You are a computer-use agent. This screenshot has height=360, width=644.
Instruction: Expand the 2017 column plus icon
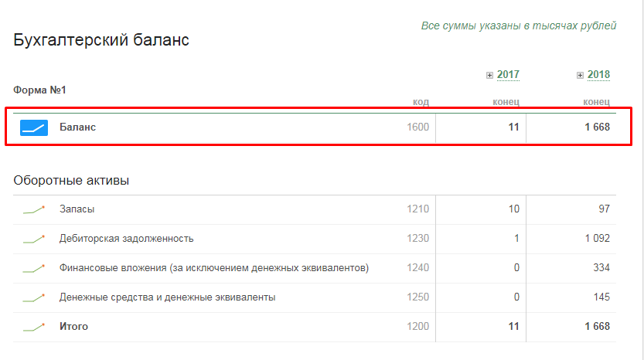(489, 75)
